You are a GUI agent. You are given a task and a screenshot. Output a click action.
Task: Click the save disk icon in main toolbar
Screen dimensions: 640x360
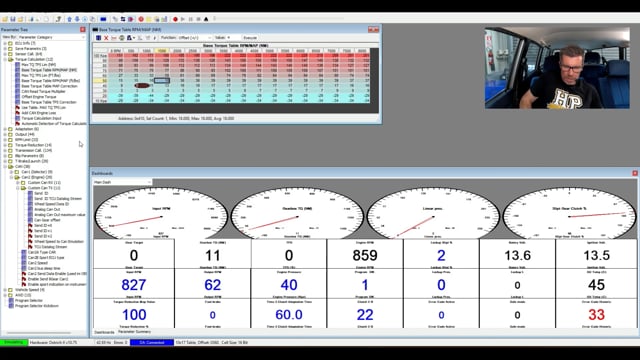[x=13, y=19]
